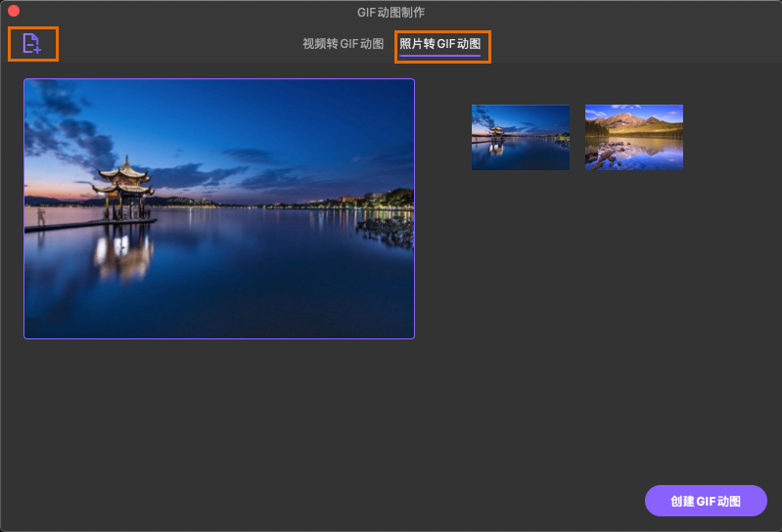Switch to the 视频转GIF动图 tab
Image resolution: width=782 pixels, height=532 pixels.
point(343,45)
